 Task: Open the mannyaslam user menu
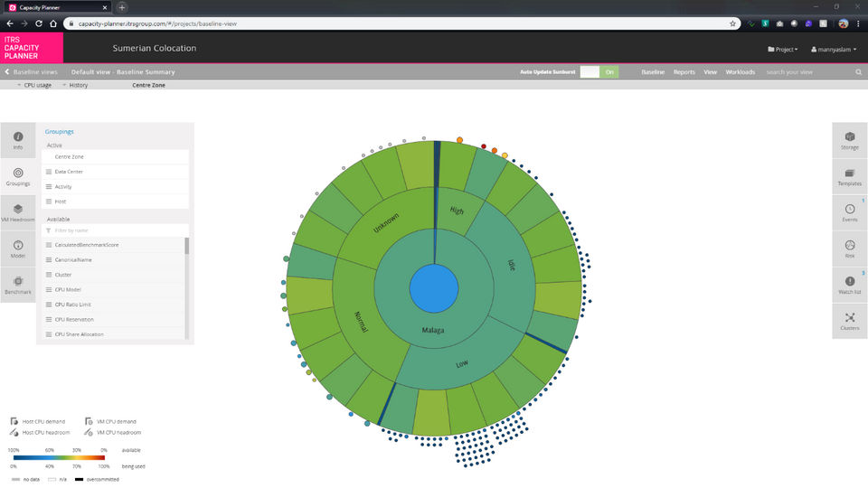tap(834, 49)
